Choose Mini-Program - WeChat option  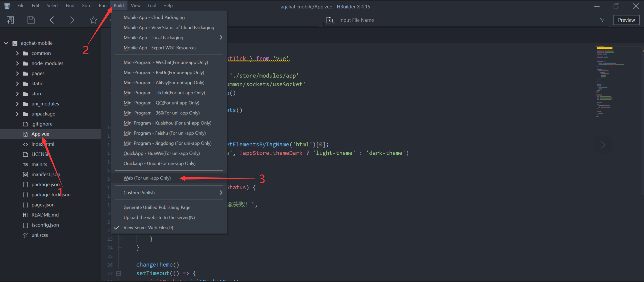pyautogui.click(x=169, y=62)
